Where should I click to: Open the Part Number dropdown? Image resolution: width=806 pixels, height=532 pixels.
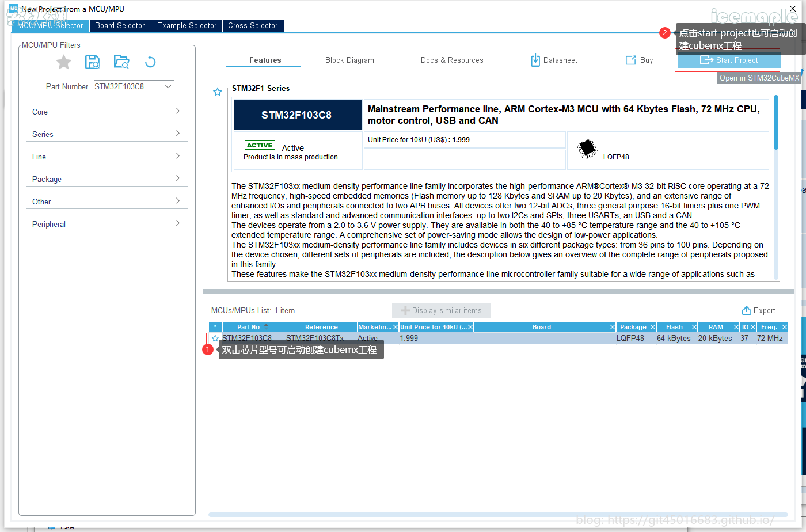(x=168, y=86)
